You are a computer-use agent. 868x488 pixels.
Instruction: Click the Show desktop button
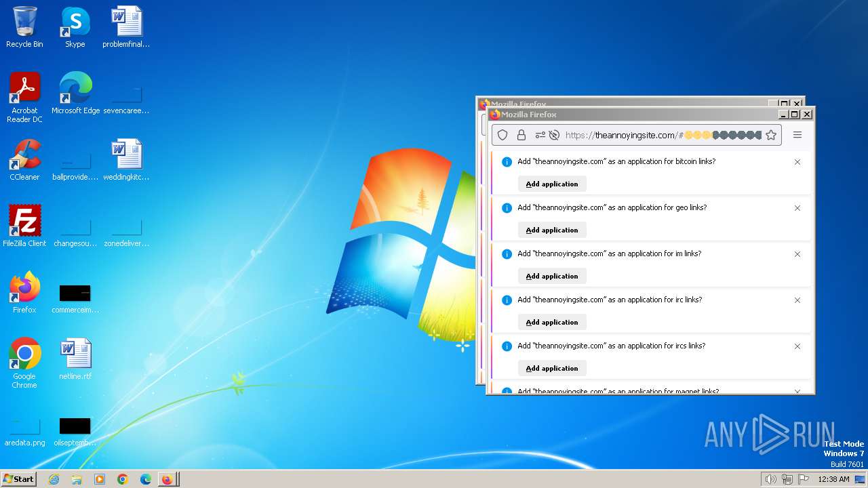pyautogui.click(x=860, y=479)
